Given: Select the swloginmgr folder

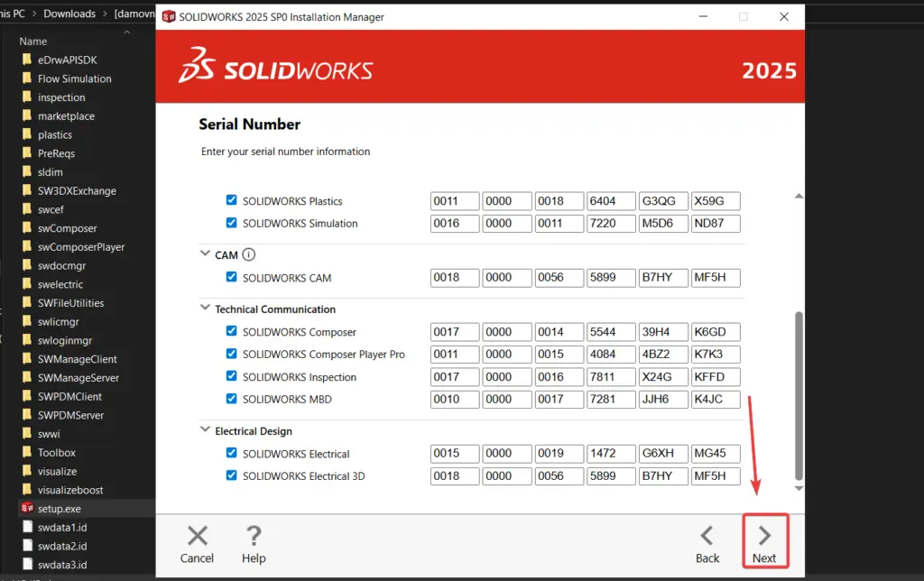Looking at the screenshot, I should [64, 341].
